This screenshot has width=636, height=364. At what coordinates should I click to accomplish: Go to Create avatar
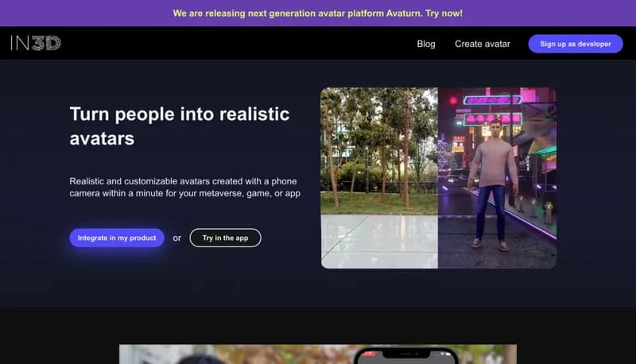tap(483, 44)
